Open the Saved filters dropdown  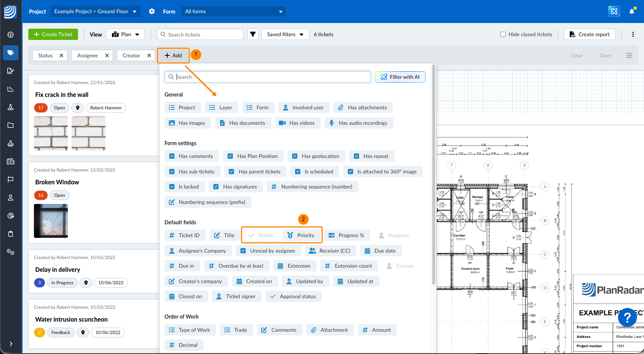point(285,34)
